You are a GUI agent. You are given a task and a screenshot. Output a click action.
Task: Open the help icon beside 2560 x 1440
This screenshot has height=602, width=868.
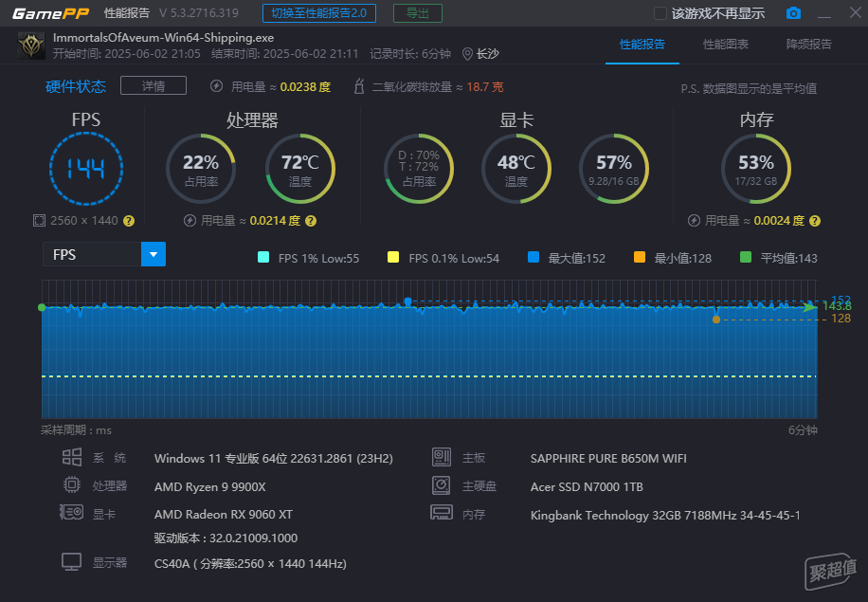(129, 221)
